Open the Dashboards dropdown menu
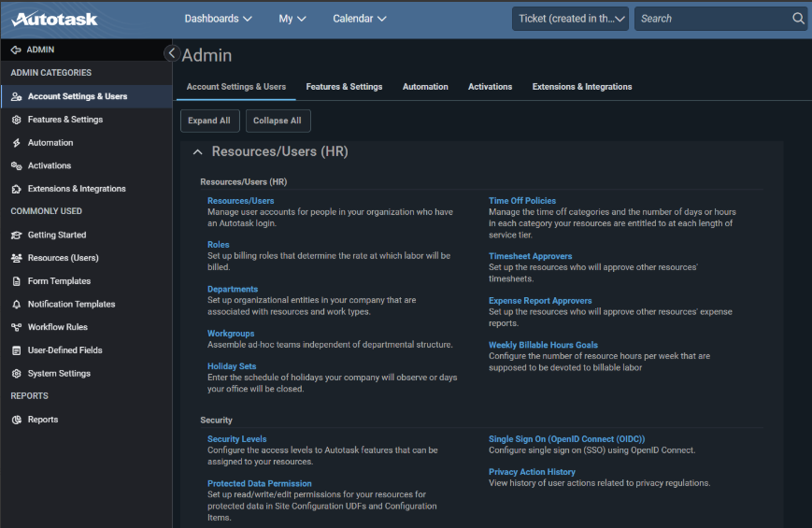 click(x=218, y=19)
